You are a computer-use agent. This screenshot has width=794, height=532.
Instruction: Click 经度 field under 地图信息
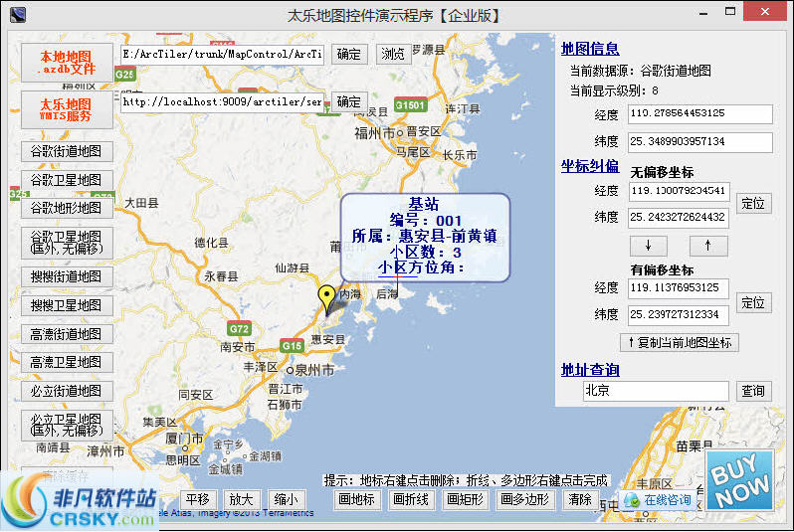click(699, 114)
